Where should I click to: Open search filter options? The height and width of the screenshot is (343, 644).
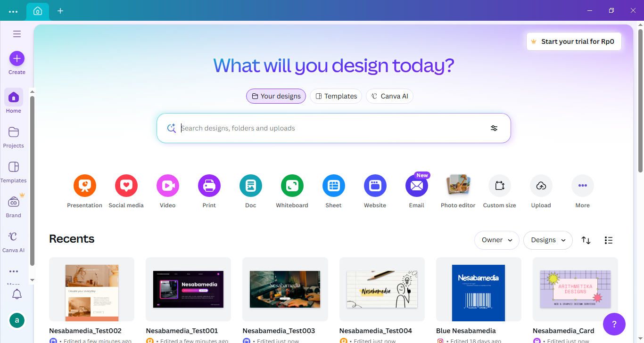click(494, 128)
